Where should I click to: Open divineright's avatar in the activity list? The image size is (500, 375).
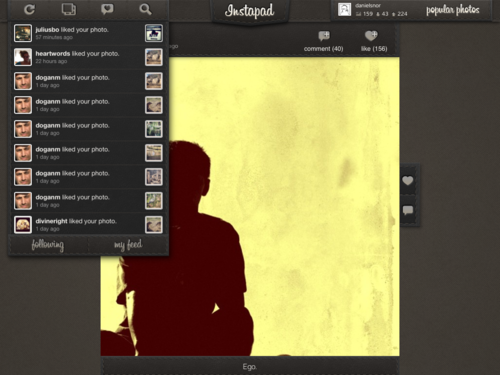pos(23,225)
